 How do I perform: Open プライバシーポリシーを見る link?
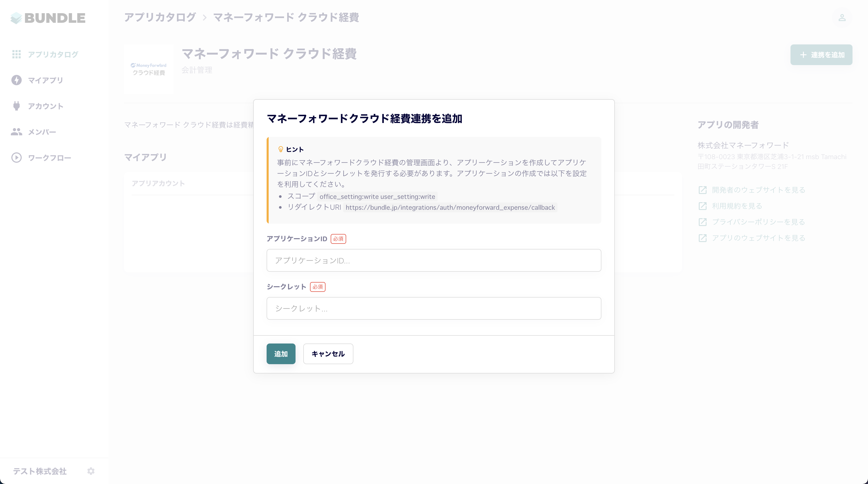tap(758, 222)
